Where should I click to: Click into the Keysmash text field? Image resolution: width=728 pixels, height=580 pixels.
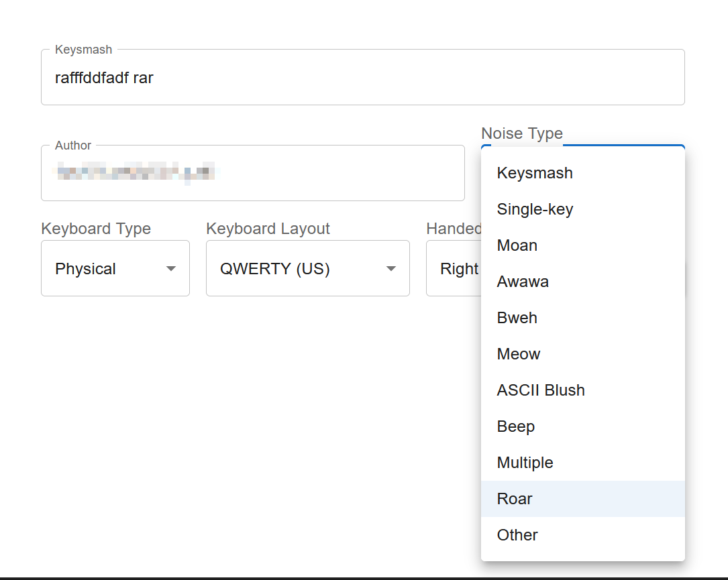click(362, 78)
